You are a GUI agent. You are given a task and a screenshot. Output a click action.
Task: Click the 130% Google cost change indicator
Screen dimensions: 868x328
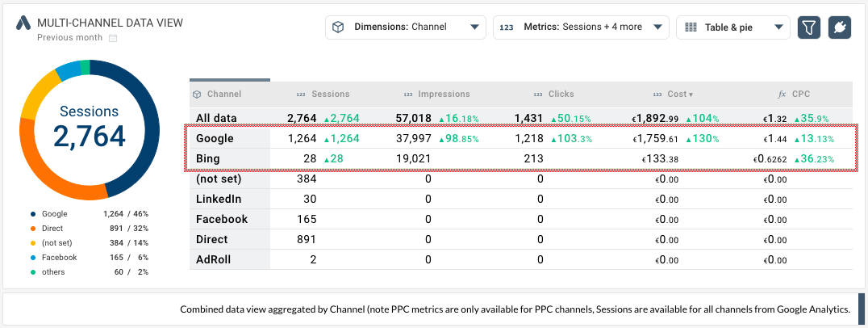point(702,138)
